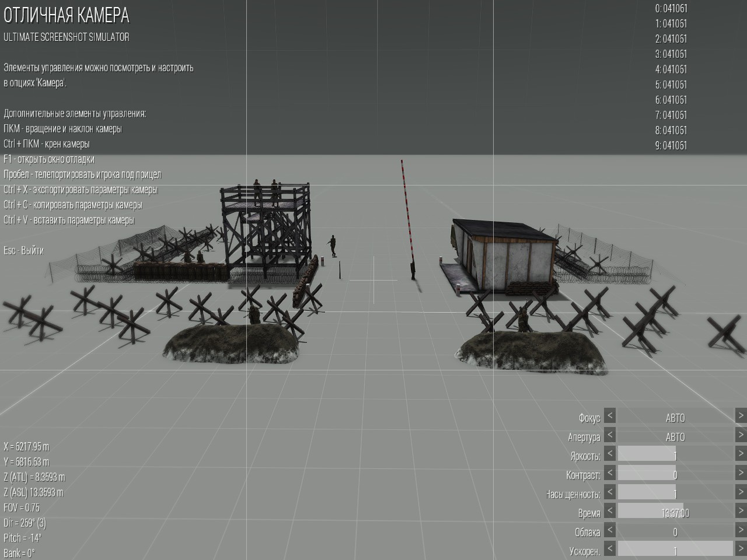Click the Время slider showing 13:37:00

coord(675,512)
